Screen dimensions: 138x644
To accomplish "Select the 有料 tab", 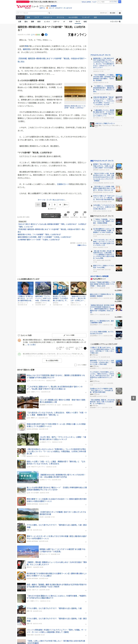I will [x=95, y=17].
